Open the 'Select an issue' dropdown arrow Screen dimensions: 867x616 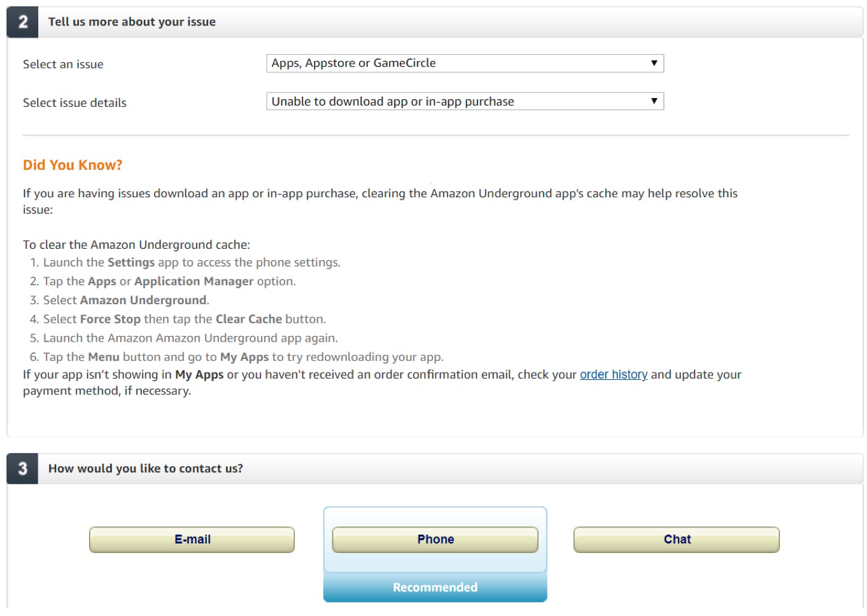654,63
